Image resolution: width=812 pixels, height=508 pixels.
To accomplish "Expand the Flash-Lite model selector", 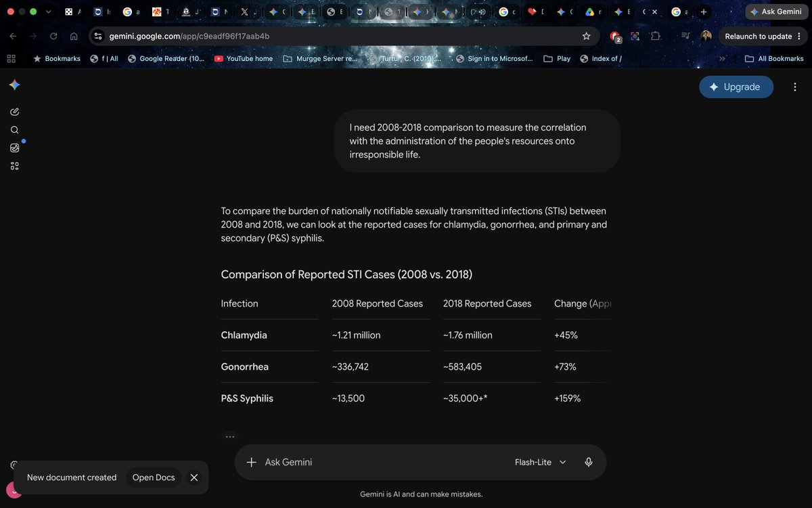I will [x=541, y=462].
